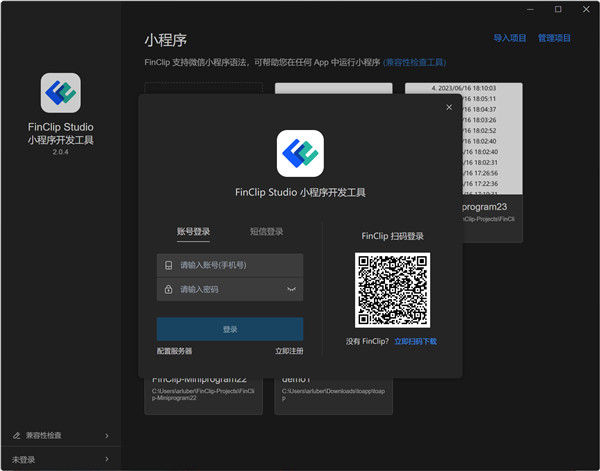Screen dimensions: 600x471
Task: Toggle password visibility eye icon
Action: [x=292, y=289]
